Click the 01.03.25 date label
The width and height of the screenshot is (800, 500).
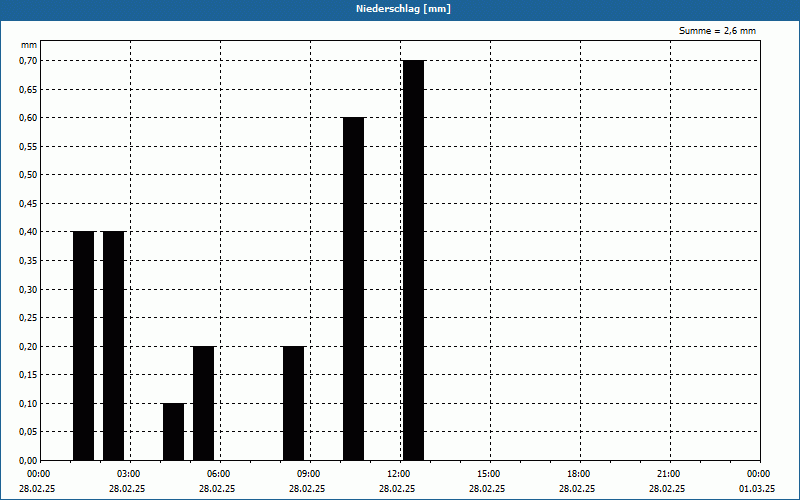[757, 489]
